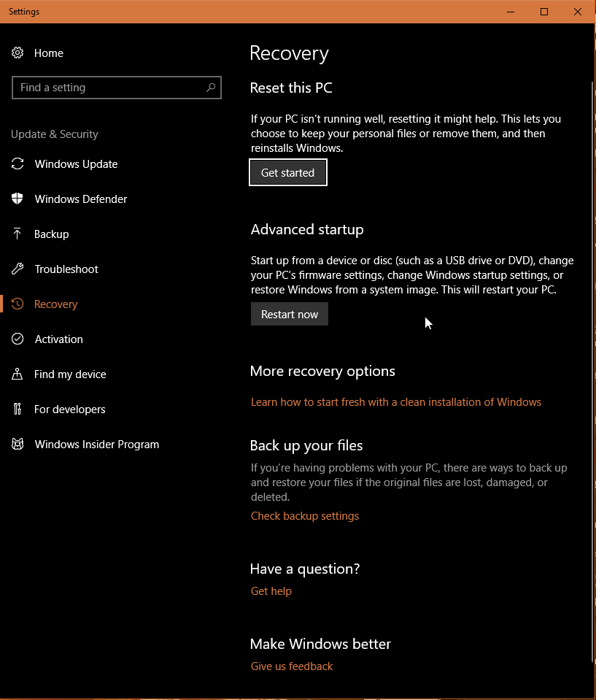
Task: Click the Have a question? heading
Action: coord(305,569)
